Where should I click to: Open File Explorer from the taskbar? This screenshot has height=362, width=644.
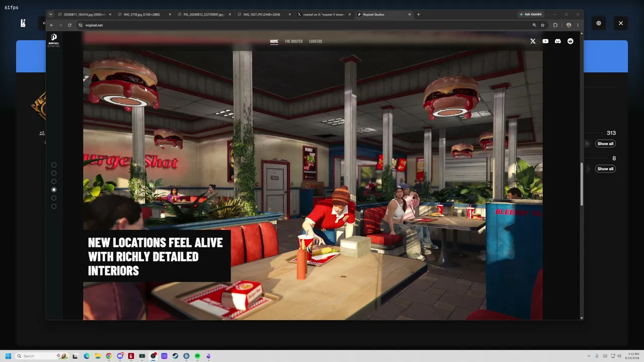(98, 356)
